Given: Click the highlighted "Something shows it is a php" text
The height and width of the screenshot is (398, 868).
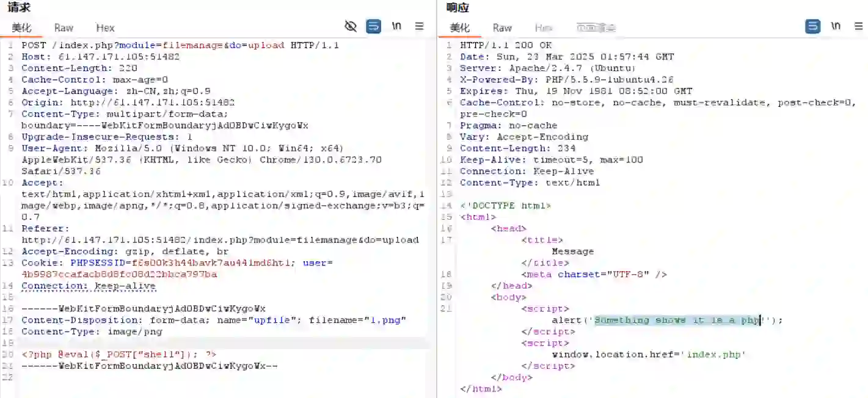Looking at the screenshot, I should pyautogui.click(x=677, y=320).
